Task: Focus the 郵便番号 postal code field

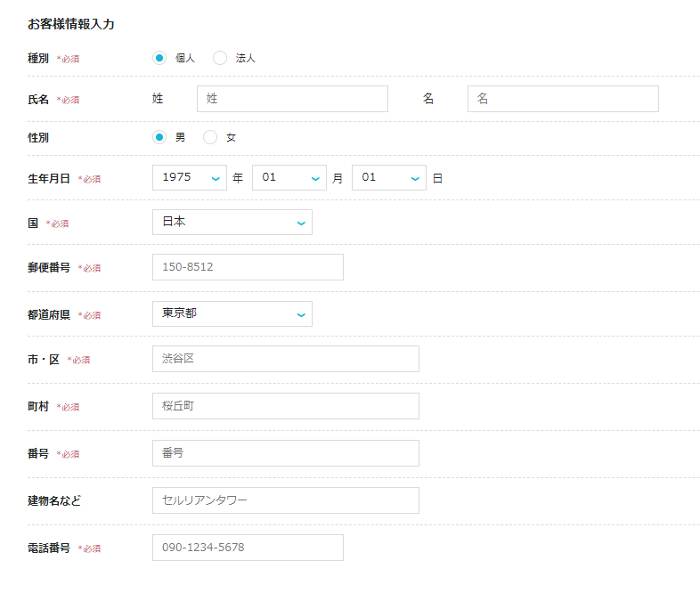Action: click(248, 267)
